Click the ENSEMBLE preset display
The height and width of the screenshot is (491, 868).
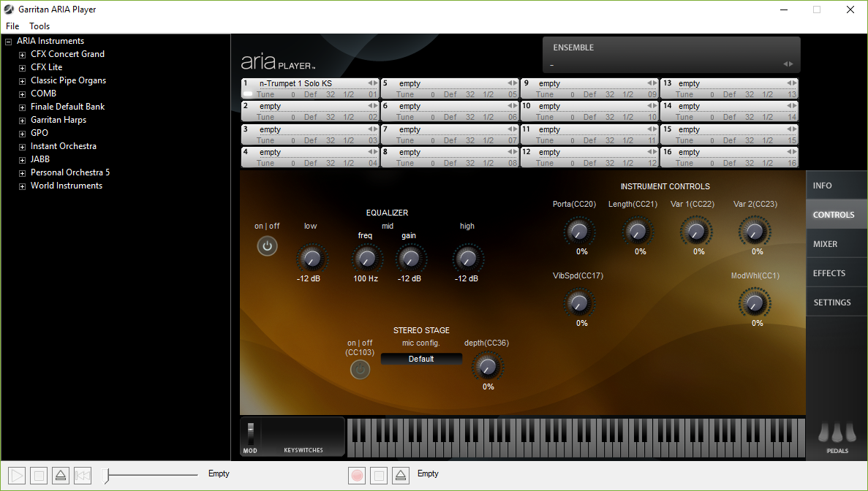point(671,55)
